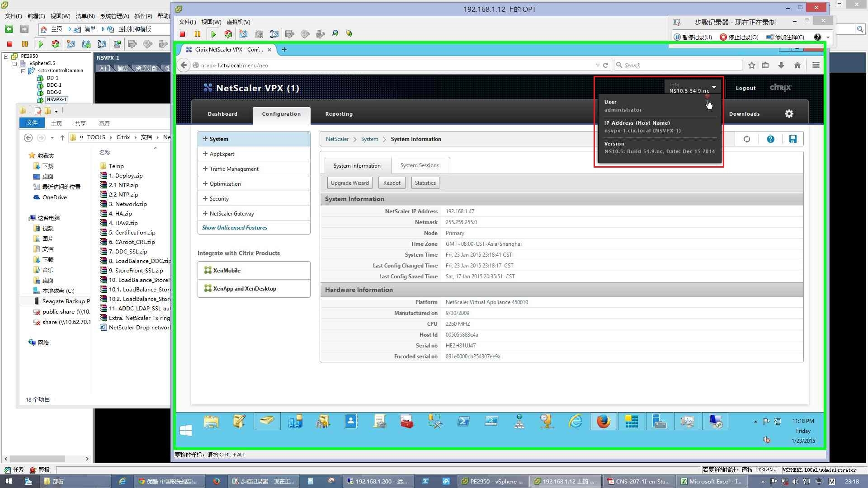The height and width of the screenshot is (488, 868).
Task: Click the Up arrow in file explorer window
Action: click(62, 137)
